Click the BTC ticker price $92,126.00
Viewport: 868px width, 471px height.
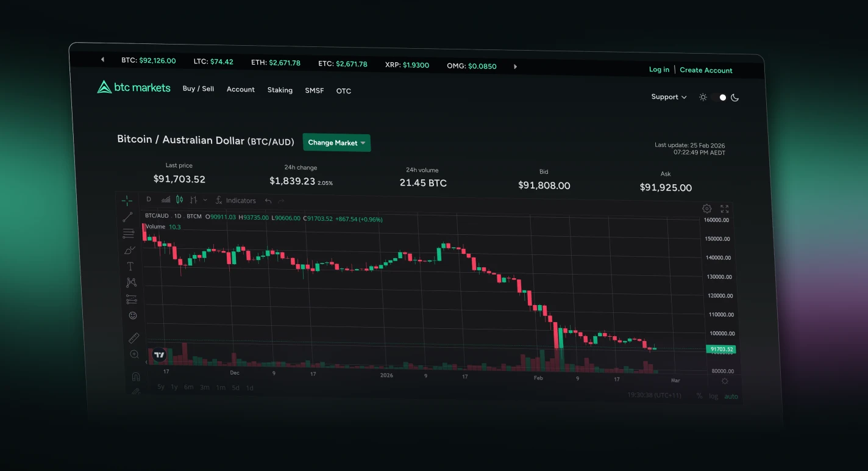(x=157, y=60)
